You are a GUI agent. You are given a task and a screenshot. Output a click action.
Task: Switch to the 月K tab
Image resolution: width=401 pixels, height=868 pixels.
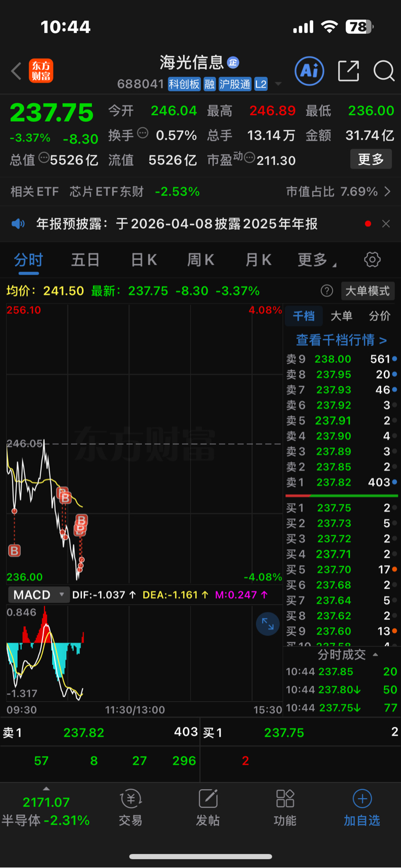[x=258, y=259]
